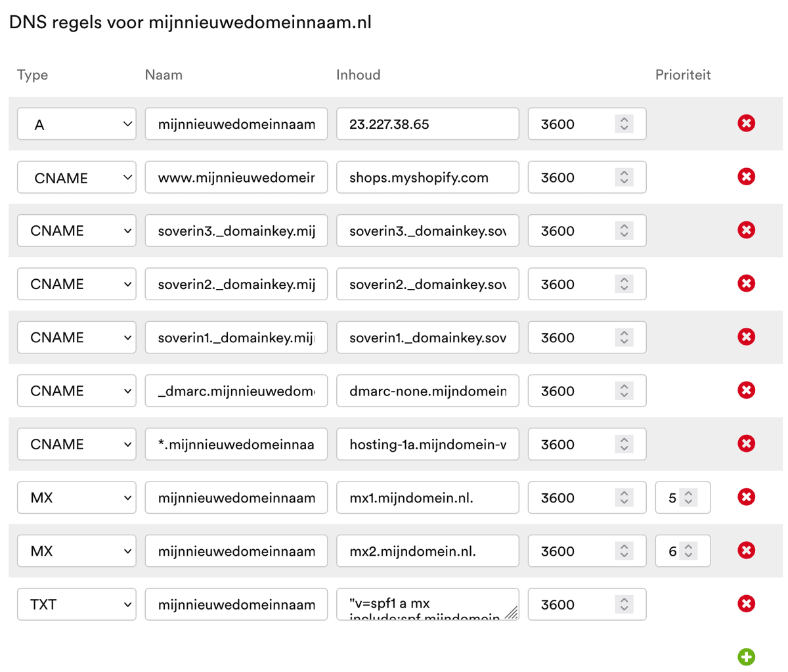Edit Naam field of the mx2 MX record
The height and width of the screenshot is (672, 788).
[236, 550]
